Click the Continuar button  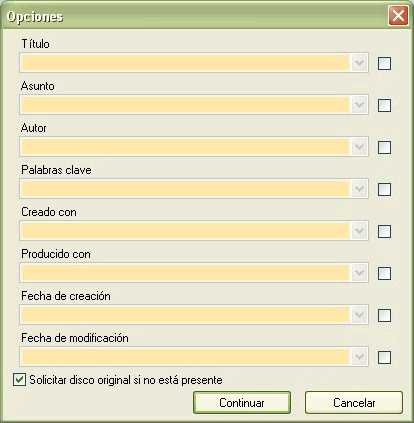tap(242, 403)
